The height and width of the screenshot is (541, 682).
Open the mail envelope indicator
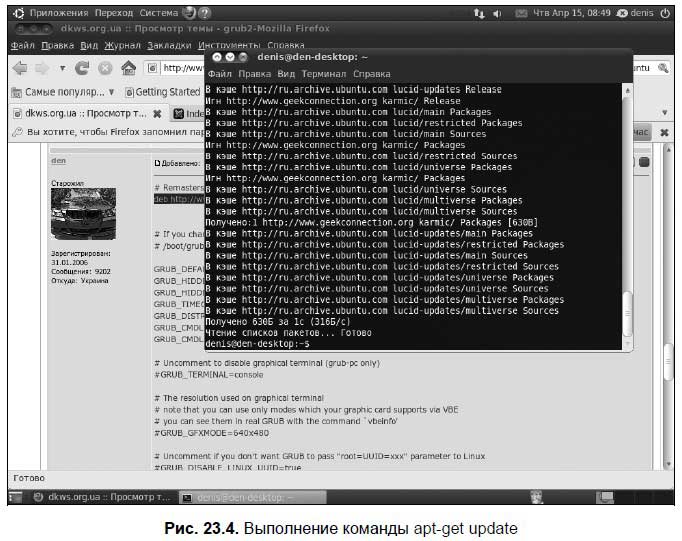point(521,13)
